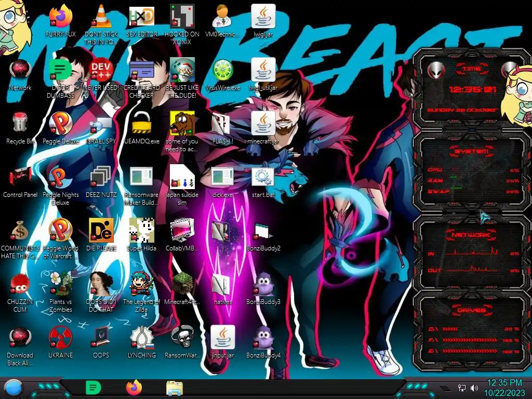Launch Firefox from the taskbar
Screen dimensions: 532x399
click(x=134, y=388)
